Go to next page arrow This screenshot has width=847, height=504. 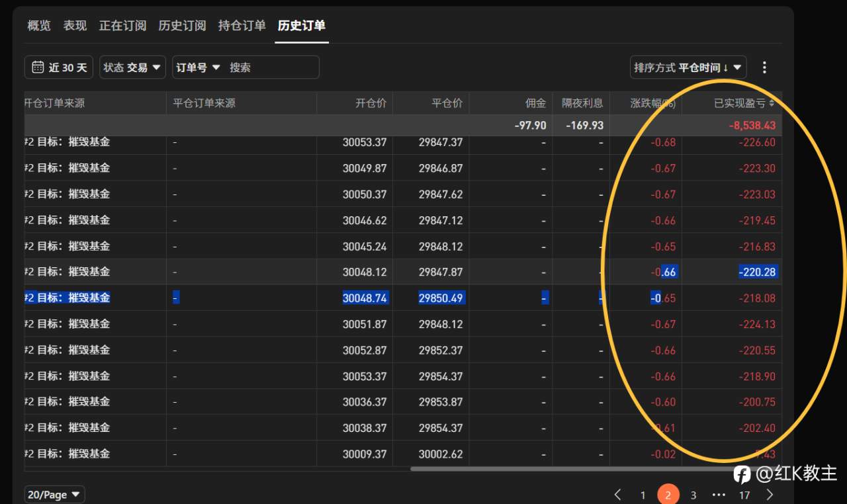tap(770, 494)
